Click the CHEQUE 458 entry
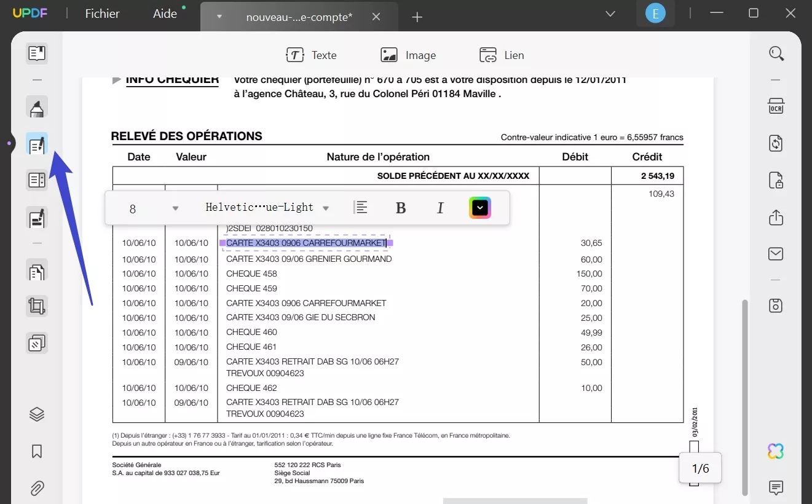 (x=251, y=274)
